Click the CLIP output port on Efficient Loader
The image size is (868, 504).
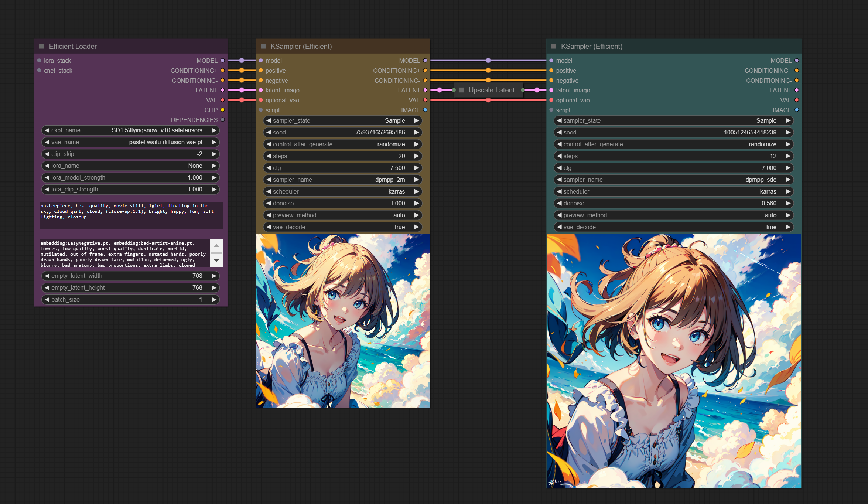222,110
